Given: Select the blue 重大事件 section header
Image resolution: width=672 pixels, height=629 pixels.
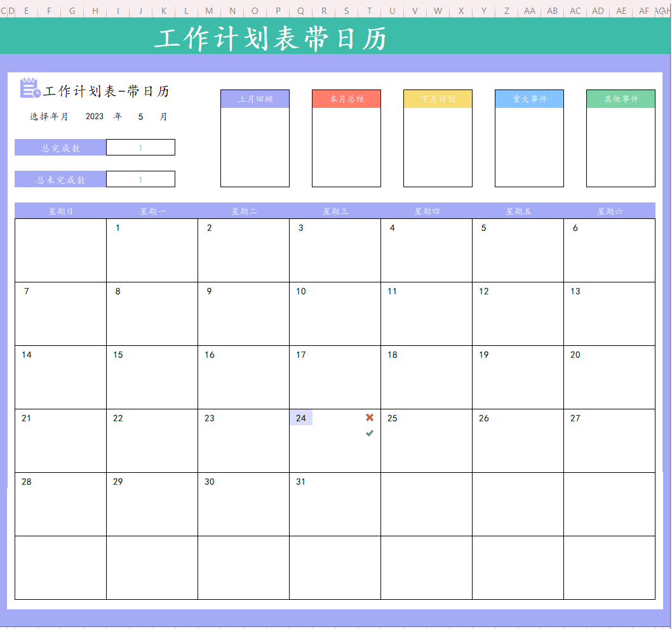Looking at the screenshot, I should tap(528, 98).
